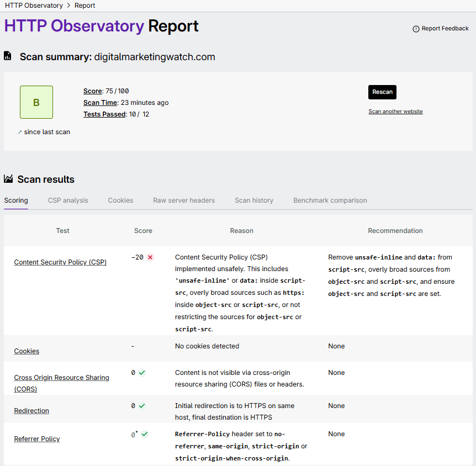Click the -20 score value for CSP

click(x=137, y=257)
